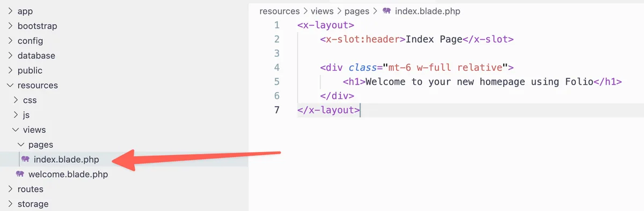Click the elephant icon beside index.blade.php in tree

point(25,159)
